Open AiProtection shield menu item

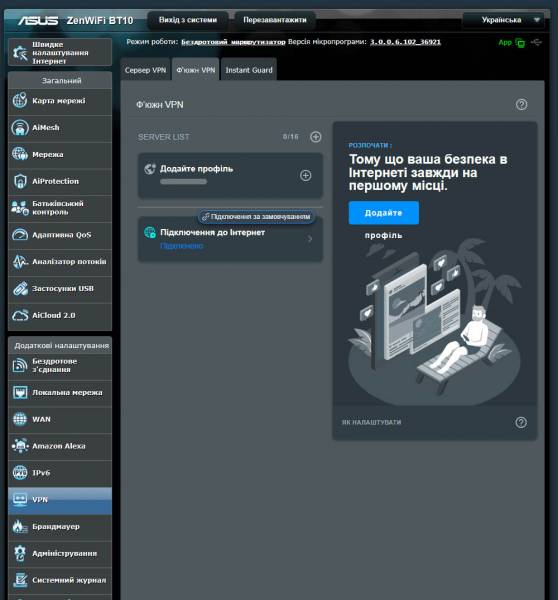60,181
